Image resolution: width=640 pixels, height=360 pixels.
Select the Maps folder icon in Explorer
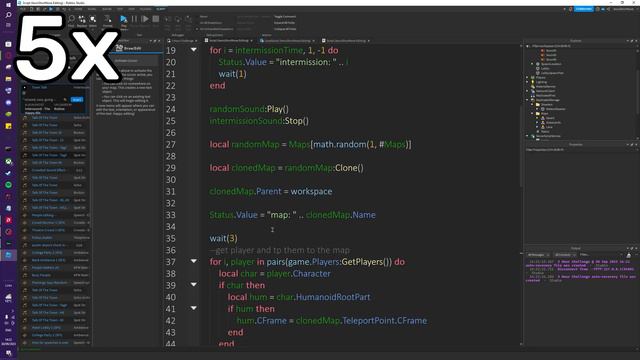coord(538,113)
